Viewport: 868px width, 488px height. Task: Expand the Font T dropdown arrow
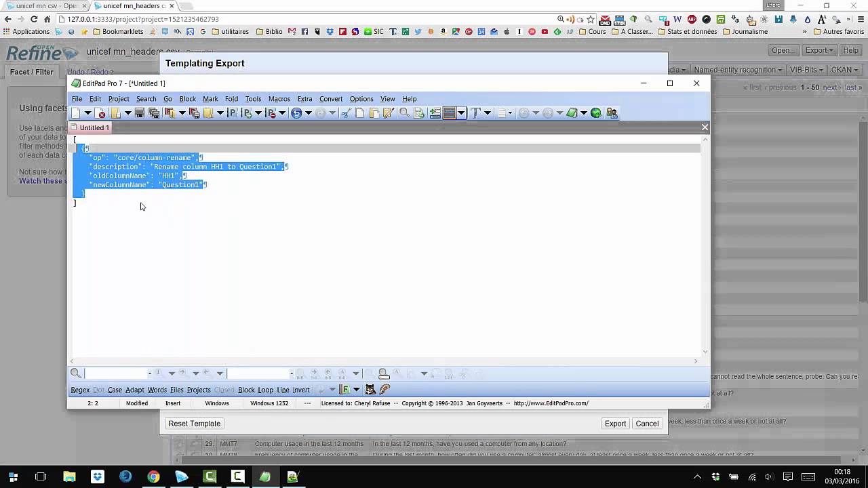488,113
